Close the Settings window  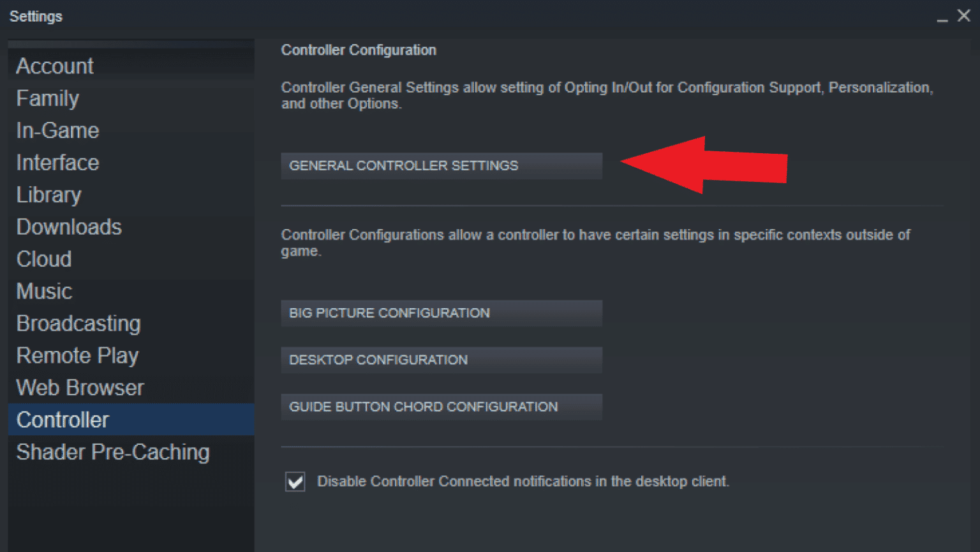pos(964,16)
